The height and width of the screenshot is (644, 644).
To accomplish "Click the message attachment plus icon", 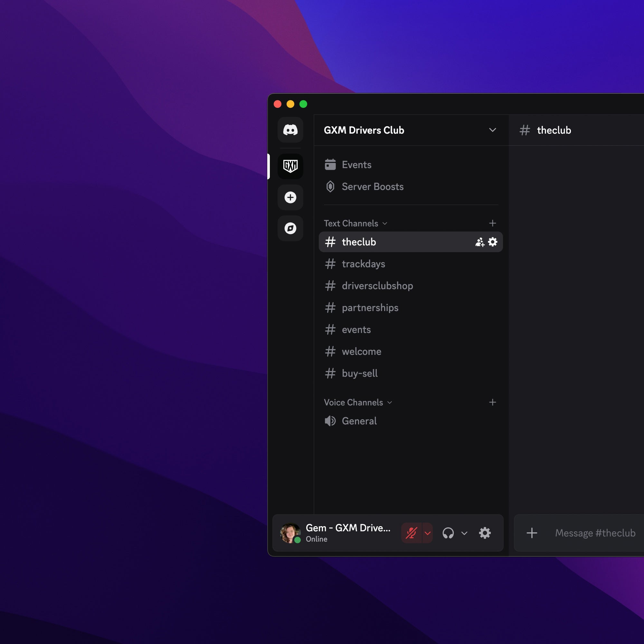I will [x=532, y=533].
